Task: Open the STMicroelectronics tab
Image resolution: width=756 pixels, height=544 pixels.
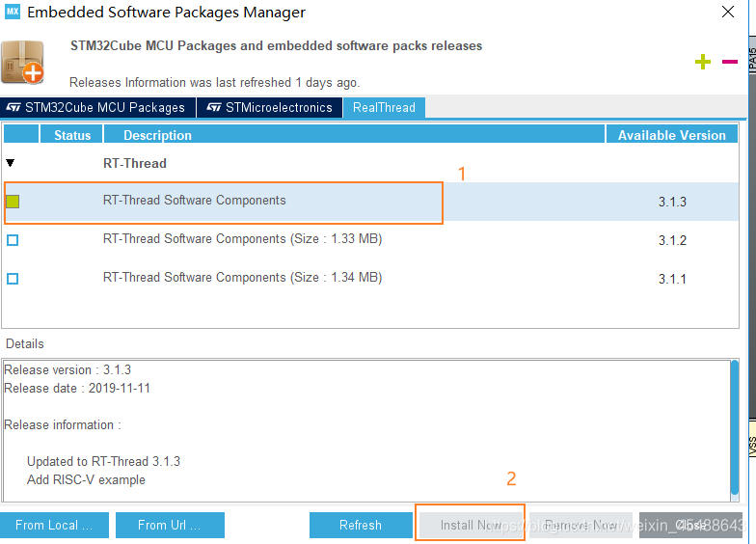Action: pyautogui.click(x=270, y=107)
